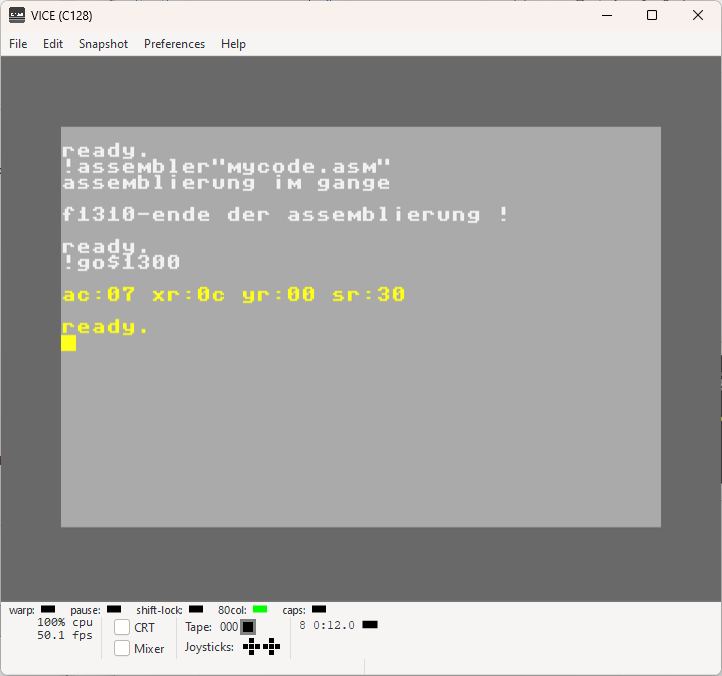Enable the Mixer checkbox

(x=122, y=648)
